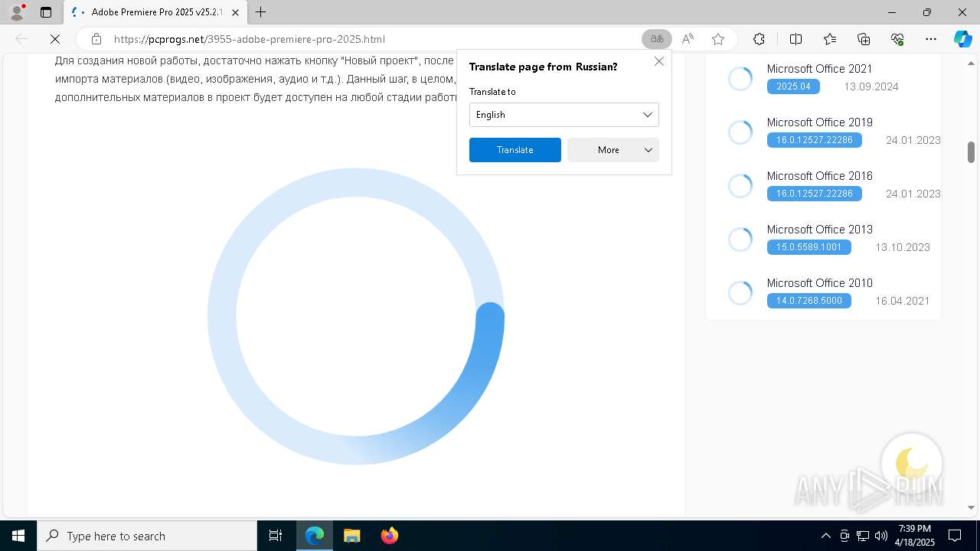980x551 pixels.
Task: Open Microsoft Office 2021 link
Action: (819, 69)
